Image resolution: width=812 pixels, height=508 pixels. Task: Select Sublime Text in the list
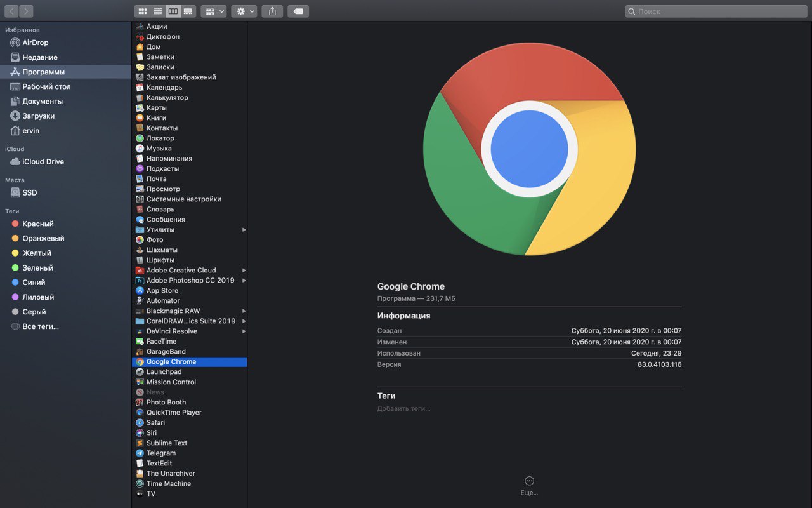click(189, 443)
